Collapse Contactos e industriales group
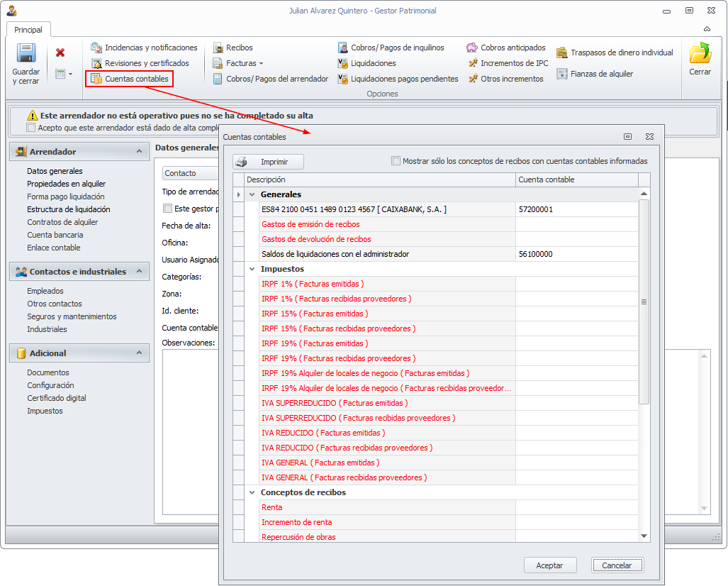728x586 pixels. pos(139,272)
